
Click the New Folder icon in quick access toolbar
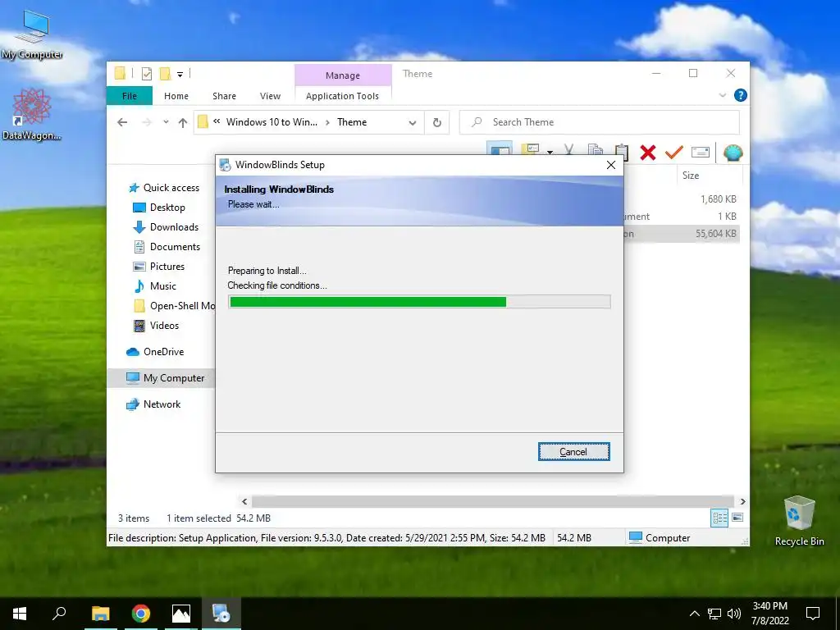[x=166, y=73]
